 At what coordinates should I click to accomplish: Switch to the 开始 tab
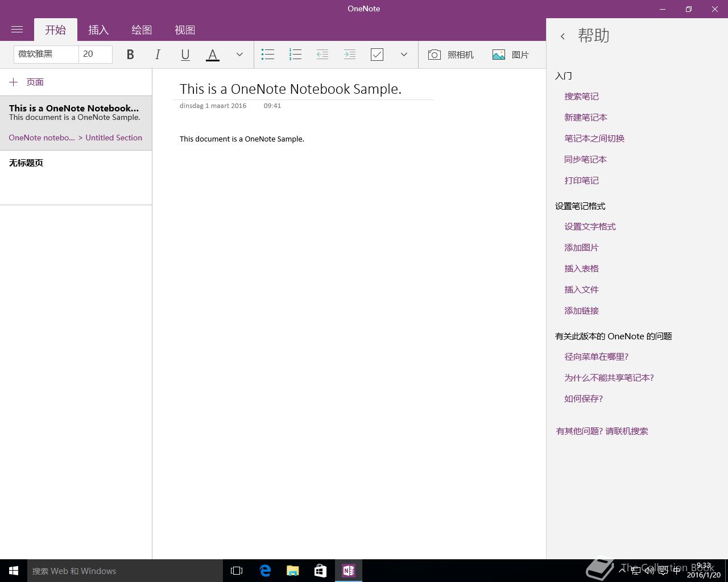(56, 30)
